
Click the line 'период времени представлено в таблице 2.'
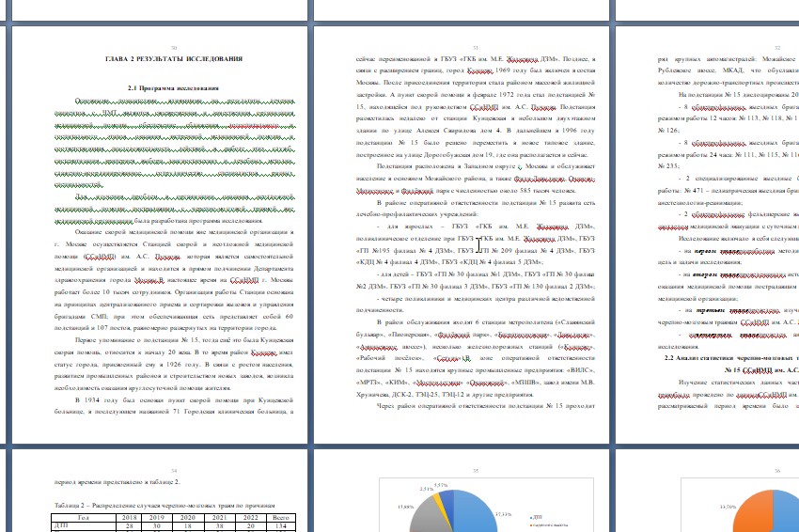point(117,482)
